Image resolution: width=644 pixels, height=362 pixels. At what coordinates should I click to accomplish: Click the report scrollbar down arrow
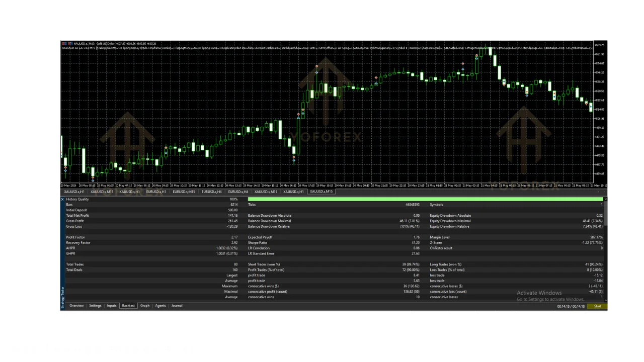605,300
